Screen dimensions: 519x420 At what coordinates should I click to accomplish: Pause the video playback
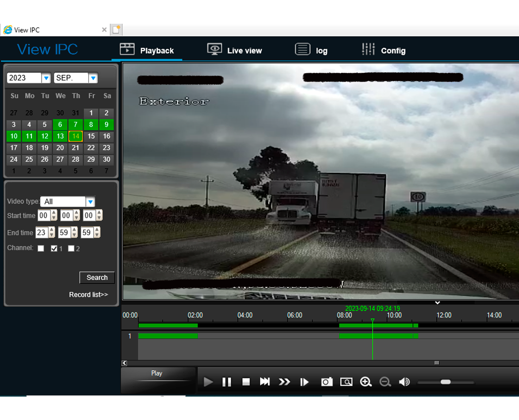click(x=227, y=382)
